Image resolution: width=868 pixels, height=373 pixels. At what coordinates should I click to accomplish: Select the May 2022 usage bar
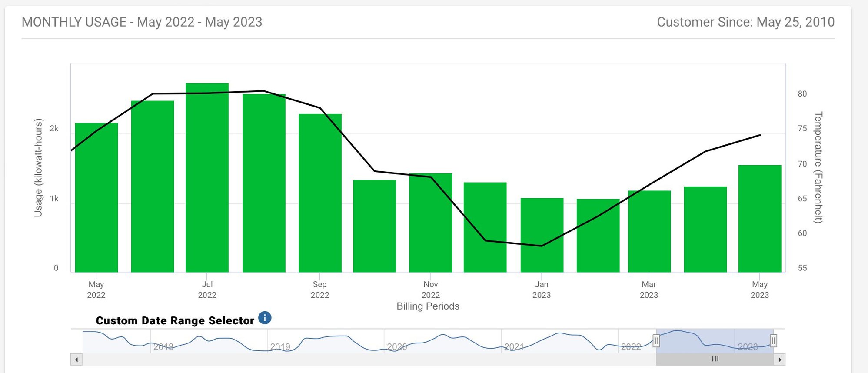tap(96, 198)
